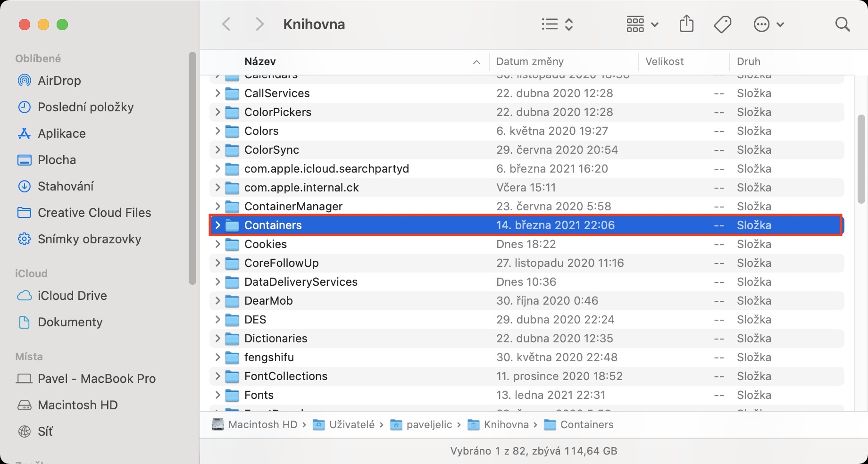Image resolution: width=868 pixels, height=464 pixels.
Task: Select Pavel - MacBook Pro in the sidebar
Action: (x=86, y=379)
